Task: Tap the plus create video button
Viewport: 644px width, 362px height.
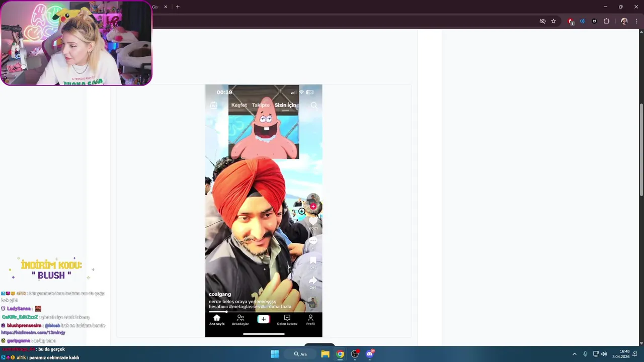Action: click(263, 319)
